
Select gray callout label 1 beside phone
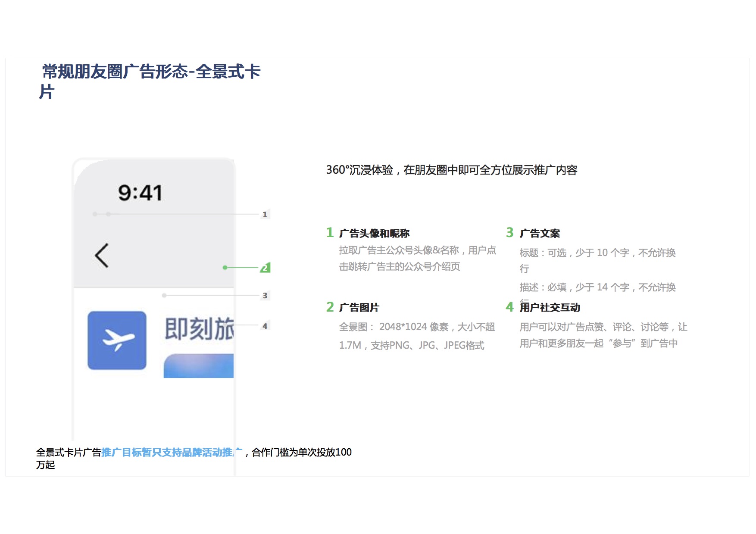[265, 214]
